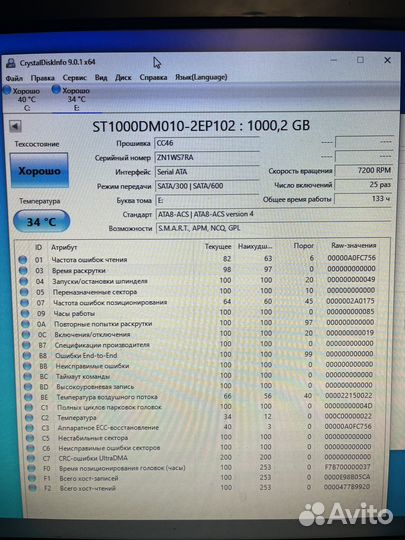This screenshot has width=405, height=540.
Task: Click the Буква тома field E:
Action: coord(207,200)
